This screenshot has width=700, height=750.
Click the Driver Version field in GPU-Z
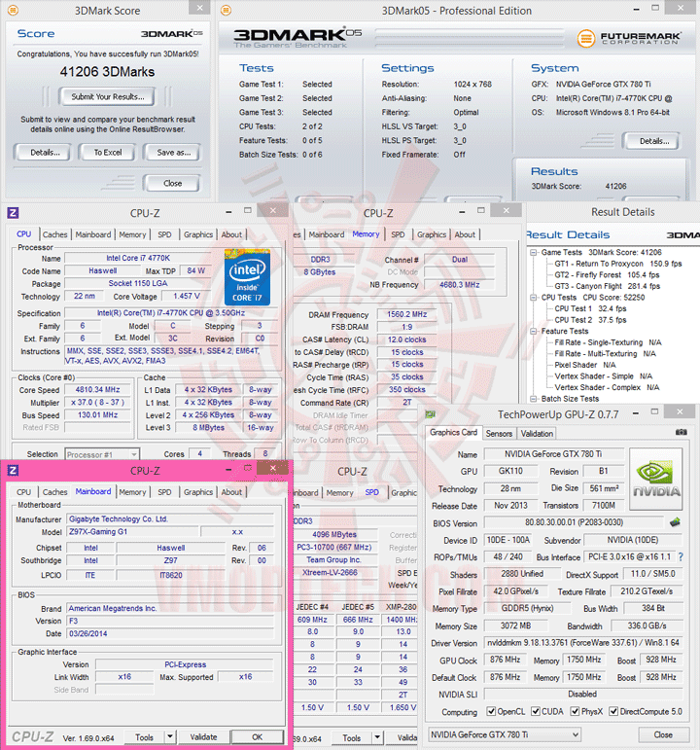[x=583, y=642]
